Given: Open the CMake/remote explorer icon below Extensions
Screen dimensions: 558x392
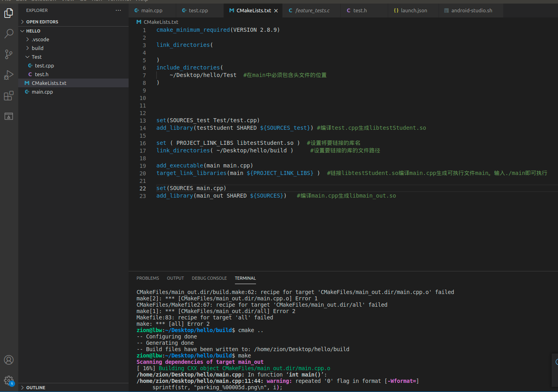Looking at the screenshot, I should point(9,116).
